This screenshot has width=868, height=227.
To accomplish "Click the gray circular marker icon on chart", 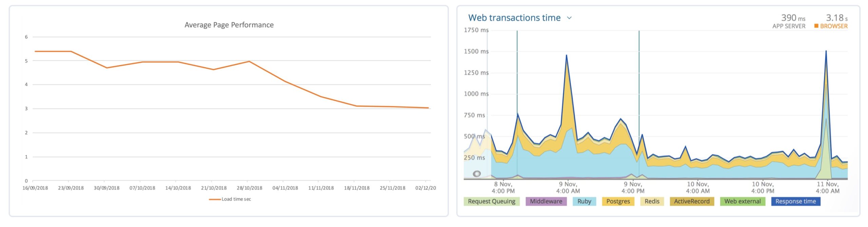I will click(477, 174).
